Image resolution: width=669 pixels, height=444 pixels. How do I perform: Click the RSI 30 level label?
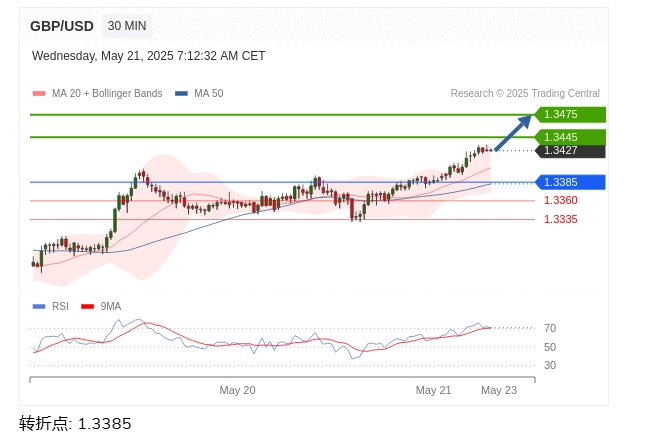coord(550,365)
